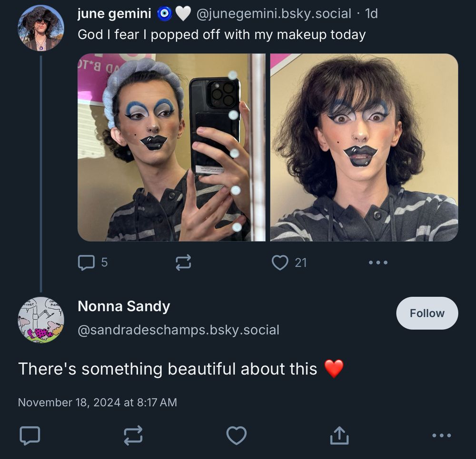
Task: Like Nonna Sandy's reply with the heart
Action: [x=236, y=435]
